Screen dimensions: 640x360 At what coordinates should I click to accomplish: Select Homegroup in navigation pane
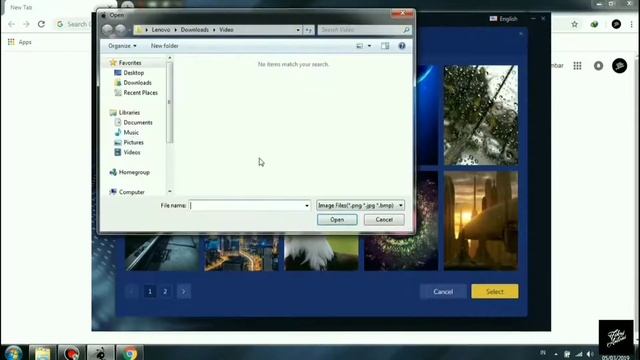134,172
